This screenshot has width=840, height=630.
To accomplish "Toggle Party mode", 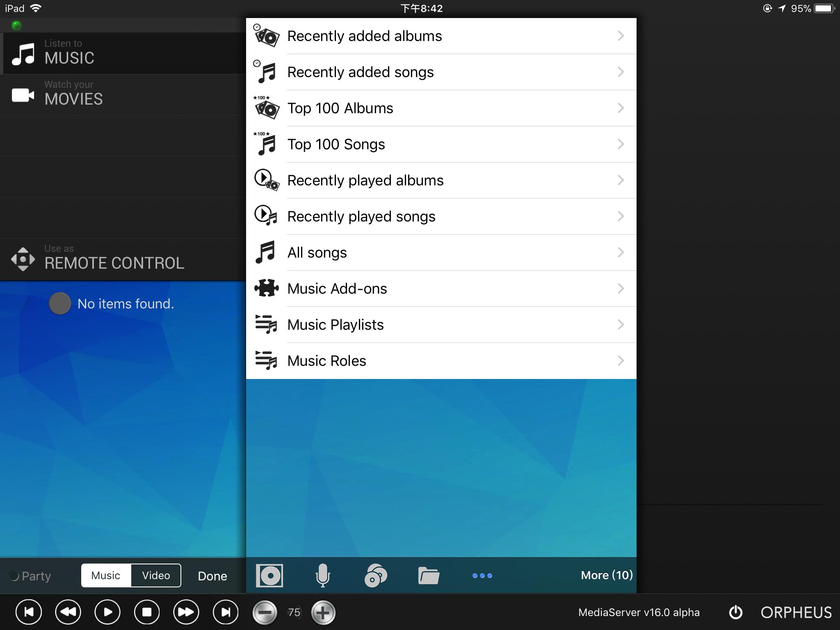I will pyautogui.click(x=30, y=576).
